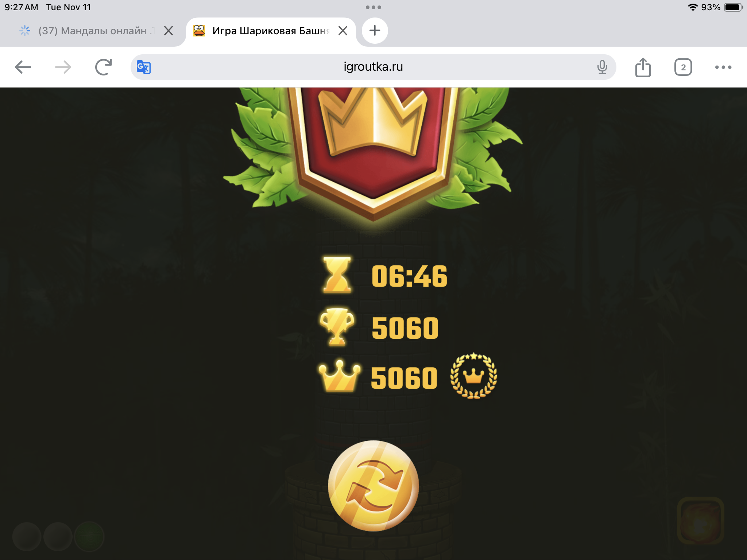The height and width of the screenshot is (560, 747).
Task: Tap the dimmed green ball indicator
Action: [x=89, y=536]
